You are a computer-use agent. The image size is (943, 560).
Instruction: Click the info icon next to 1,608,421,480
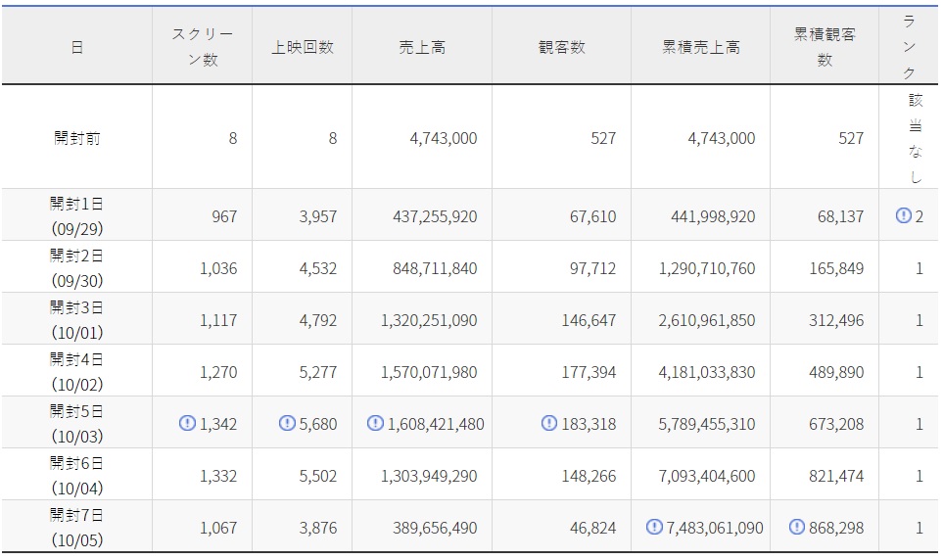(x=375, y=424)
